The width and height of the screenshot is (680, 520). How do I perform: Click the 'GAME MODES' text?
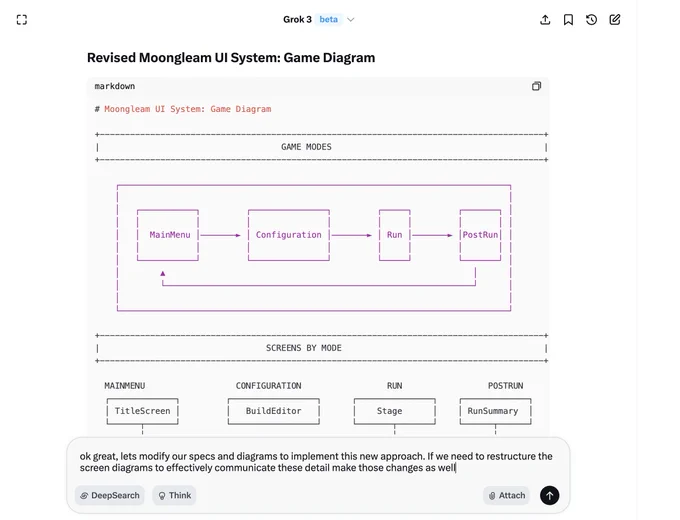[x=306, y=147]
